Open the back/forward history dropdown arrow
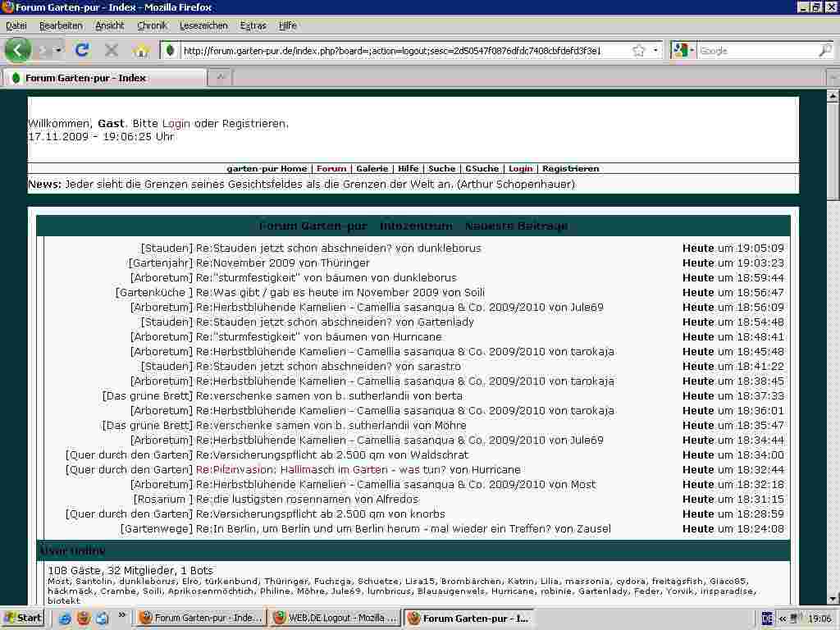This screenshot has width=840, height=630. [x=58, y=51]
